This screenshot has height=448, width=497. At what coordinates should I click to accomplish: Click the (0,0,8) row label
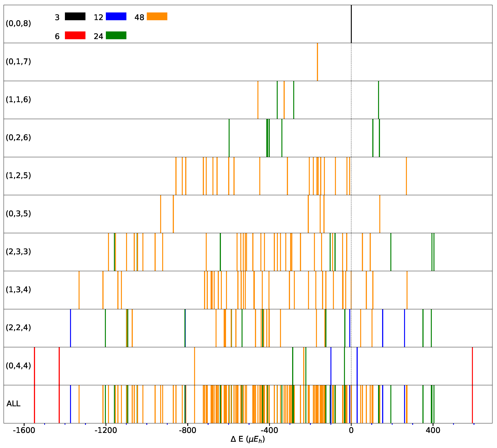[x=19, y=24]
